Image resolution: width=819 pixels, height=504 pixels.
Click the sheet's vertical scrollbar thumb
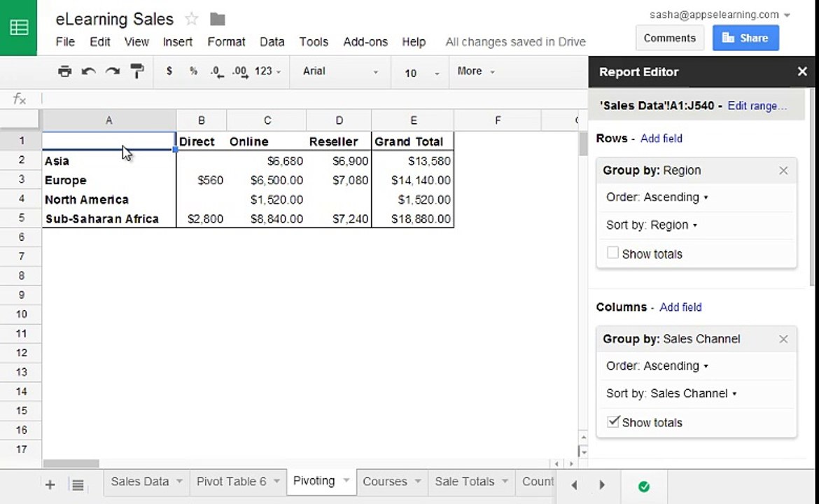tap(583, 143)
